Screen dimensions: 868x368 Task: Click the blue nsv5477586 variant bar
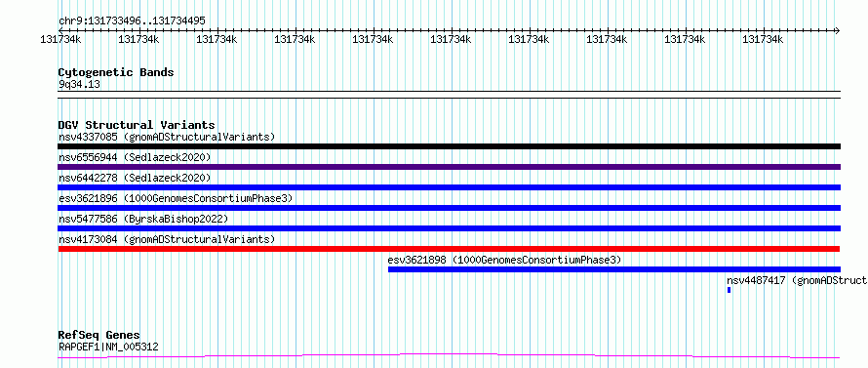[449, 228]
